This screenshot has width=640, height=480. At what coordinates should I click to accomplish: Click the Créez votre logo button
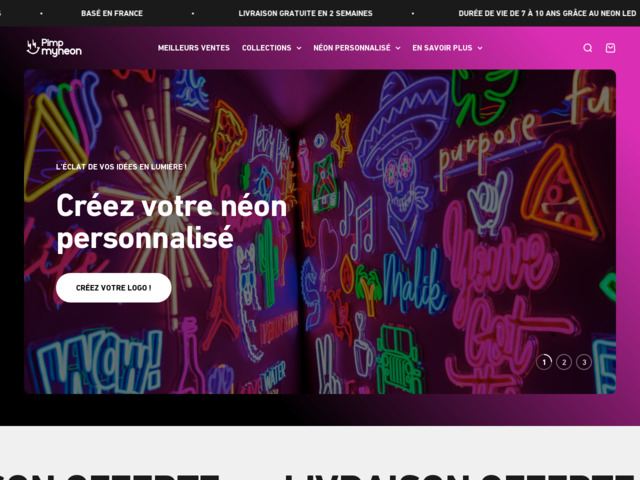click(113, 288)
